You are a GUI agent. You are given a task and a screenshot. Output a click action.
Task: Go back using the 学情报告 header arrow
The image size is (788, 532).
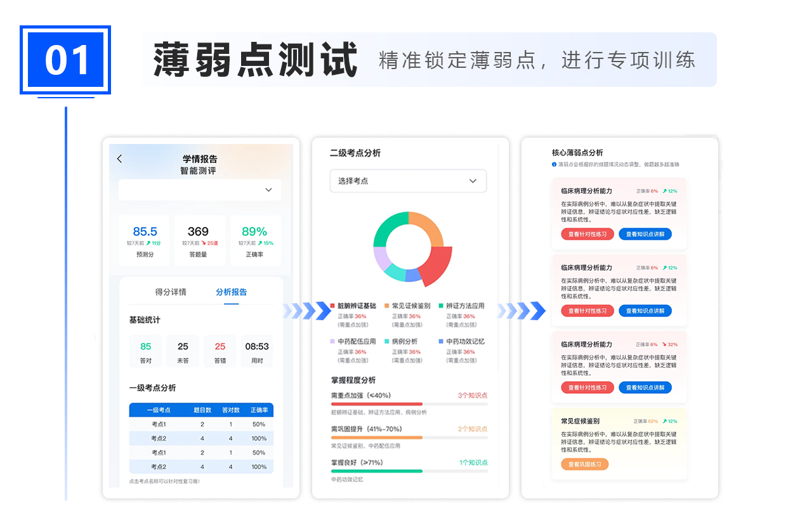coord(119,159)
